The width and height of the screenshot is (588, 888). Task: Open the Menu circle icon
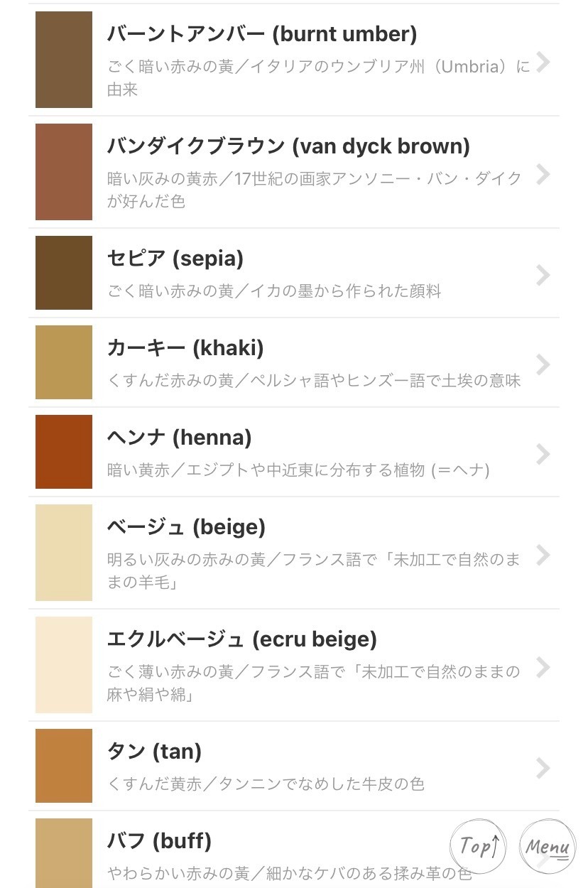click(x=548, y=846)
